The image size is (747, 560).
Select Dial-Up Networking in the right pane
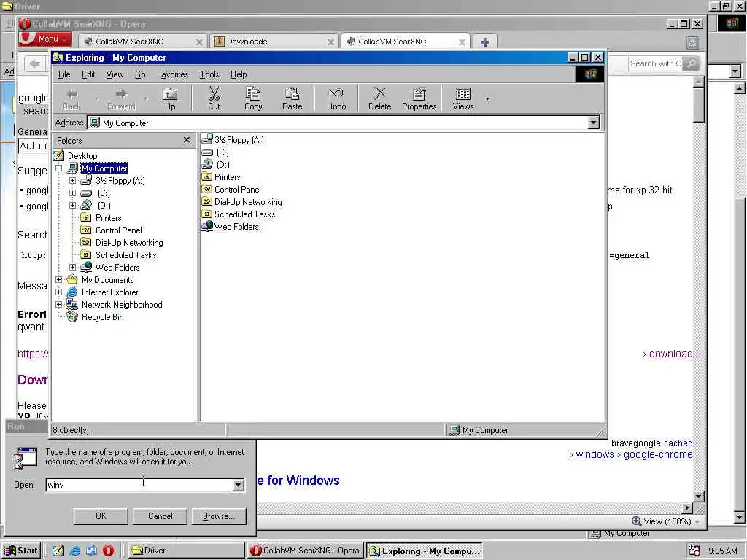(x=242, y=202)
